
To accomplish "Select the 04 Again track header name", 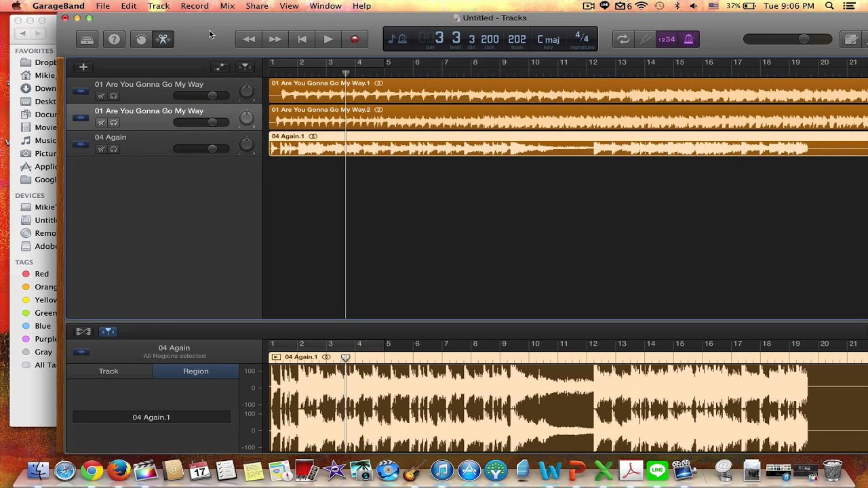I will (111, 137).
